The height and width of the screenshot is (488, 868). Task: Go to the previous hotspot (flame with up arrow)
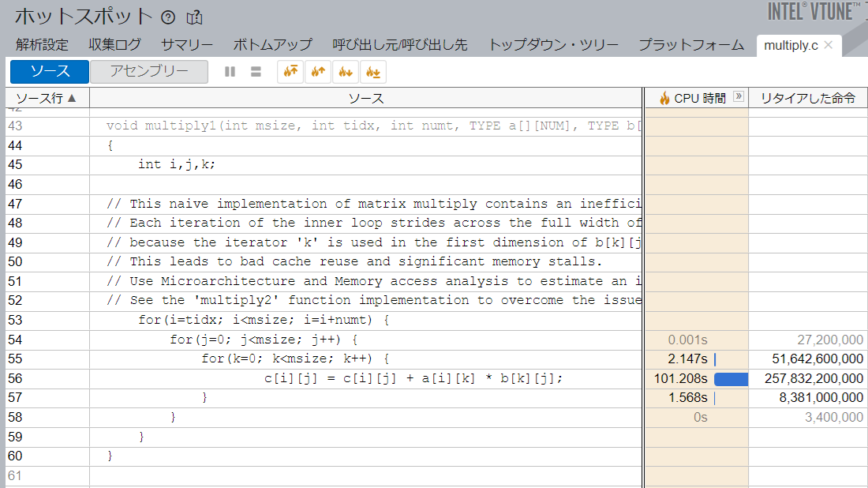[x=319, y=72]
